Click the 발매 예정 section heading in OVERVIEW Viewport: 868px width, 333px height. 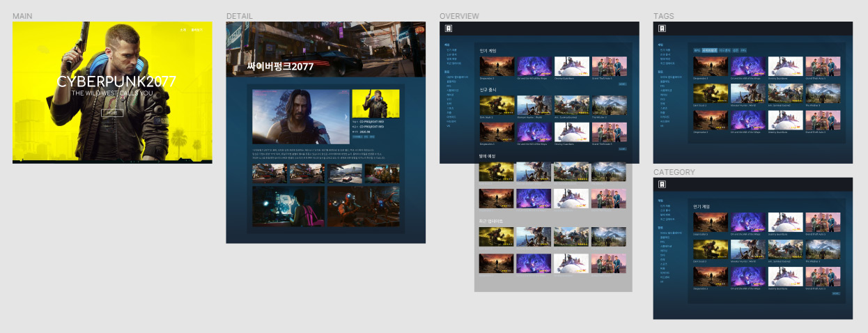pos(488,156)
